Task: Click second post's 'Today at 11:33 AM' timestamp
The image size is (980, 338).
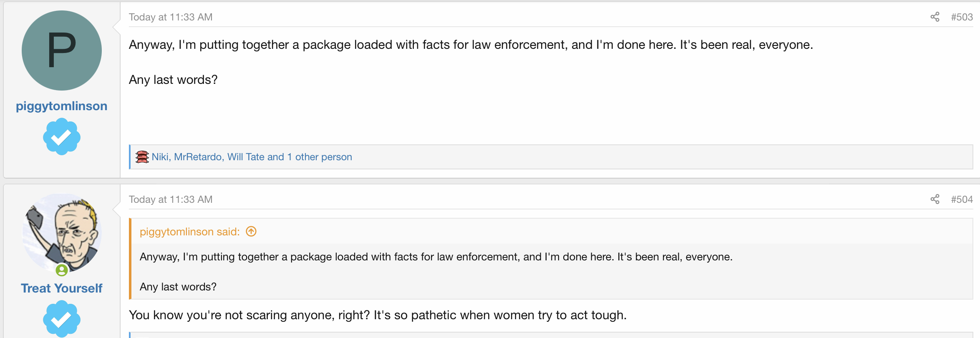Action: [x=171, y=199]
